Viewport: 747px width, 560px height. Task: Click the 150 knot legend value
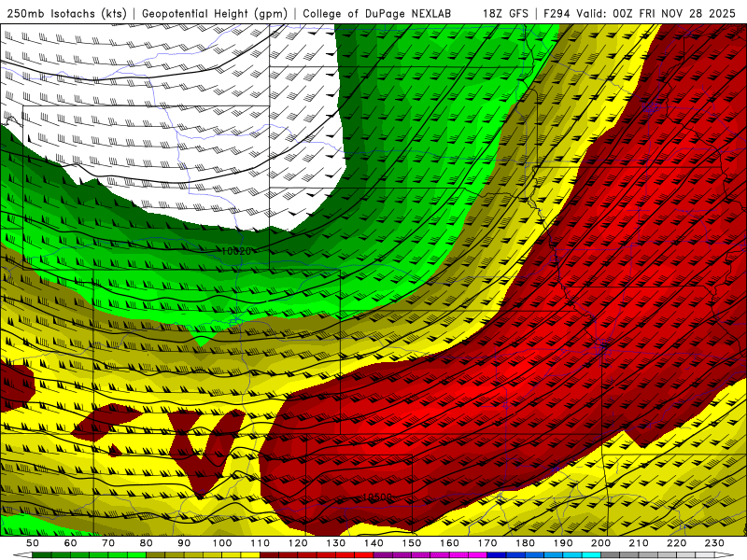(412, 543)
